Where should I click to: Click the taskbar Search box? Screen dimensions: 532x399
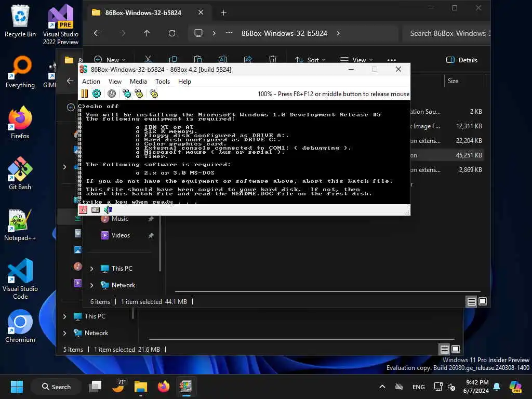pos(56,387)
